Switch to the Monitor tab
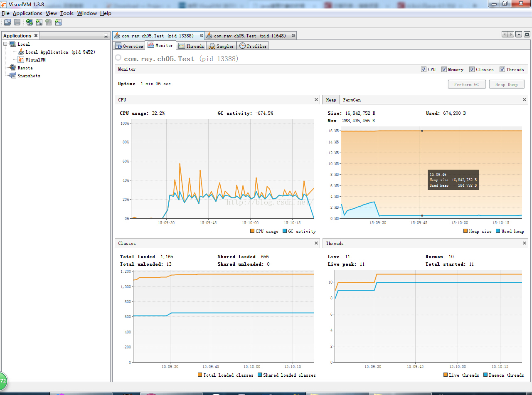Screen dimensions: 532x395 160,45
